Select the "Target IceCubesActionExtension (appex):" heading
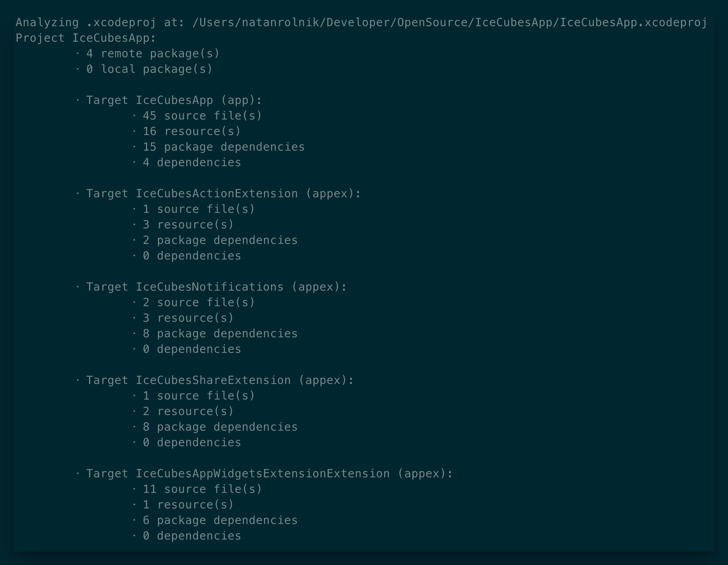Viewport: 728px width, 565px height. click(223, 194)
